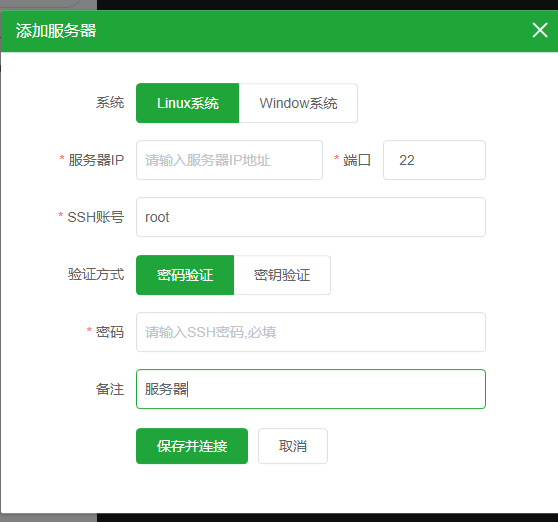The image size is (558, 522).
Task: Cancel with the 取消 button
Action: point(293,446)
